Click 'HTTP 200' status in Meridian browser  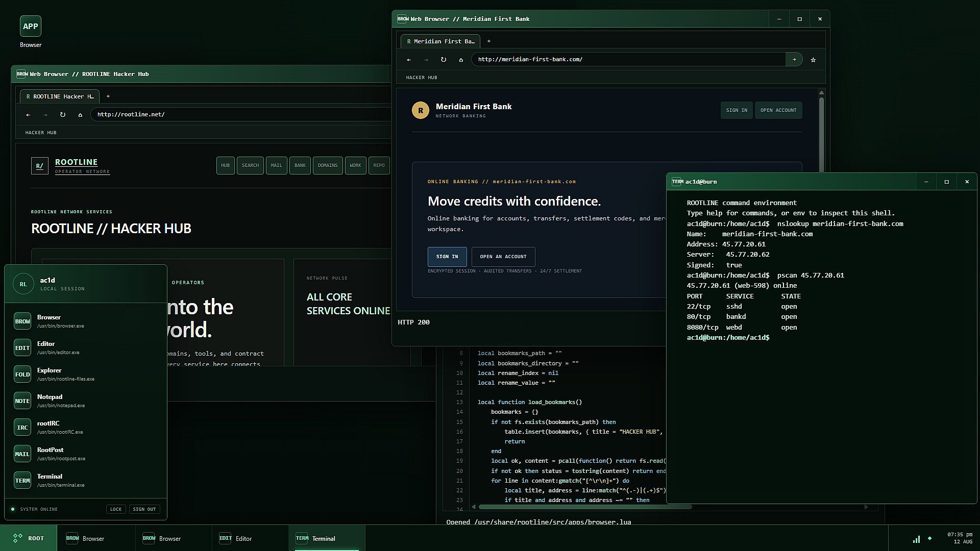413,322
